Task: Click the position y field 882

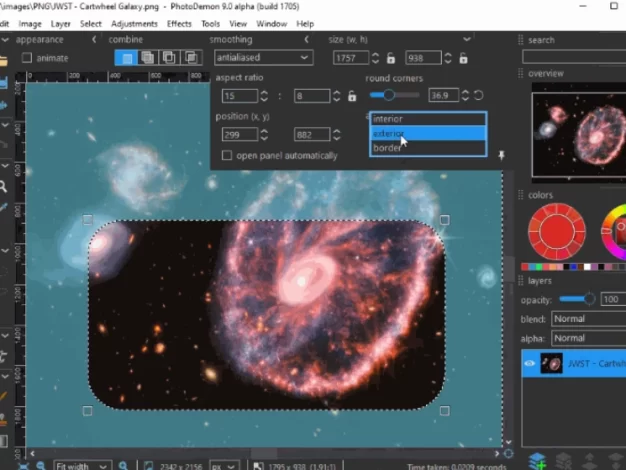Action: coord(312,135)
